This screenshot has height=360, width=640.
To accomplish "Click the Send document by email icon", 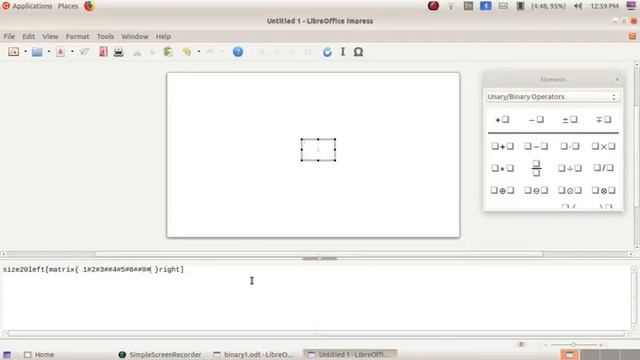I will pos(84,52).
